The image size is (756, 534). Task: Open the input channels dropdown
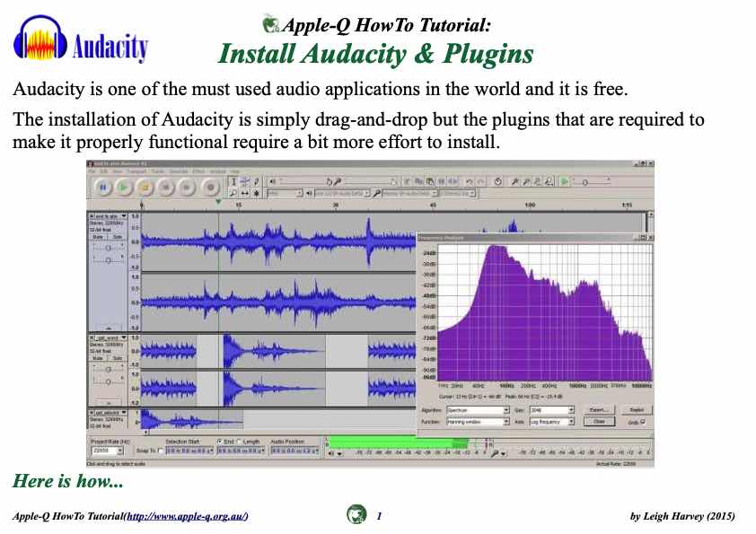pyautogui.click(x=457, y=193)
